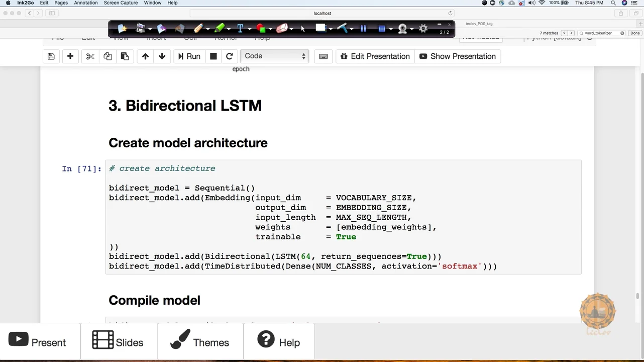The image size is (644, 362).
Task: Expand the pencil tool options arrow
Action: tap(207, 29)
